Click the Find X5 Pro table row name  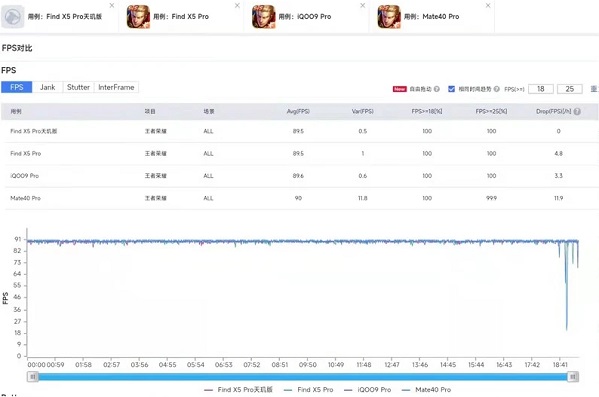click(x=26, y=153)
